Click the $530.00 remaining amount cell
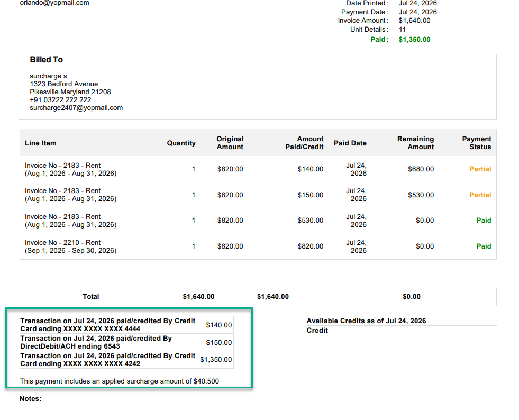This screenshot has width=519, height=420. point(421,195)
